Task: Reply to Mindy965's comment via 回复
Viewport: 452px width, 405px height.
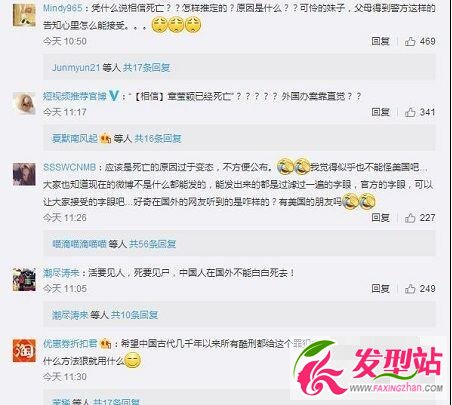Action: tap(380, 41)
